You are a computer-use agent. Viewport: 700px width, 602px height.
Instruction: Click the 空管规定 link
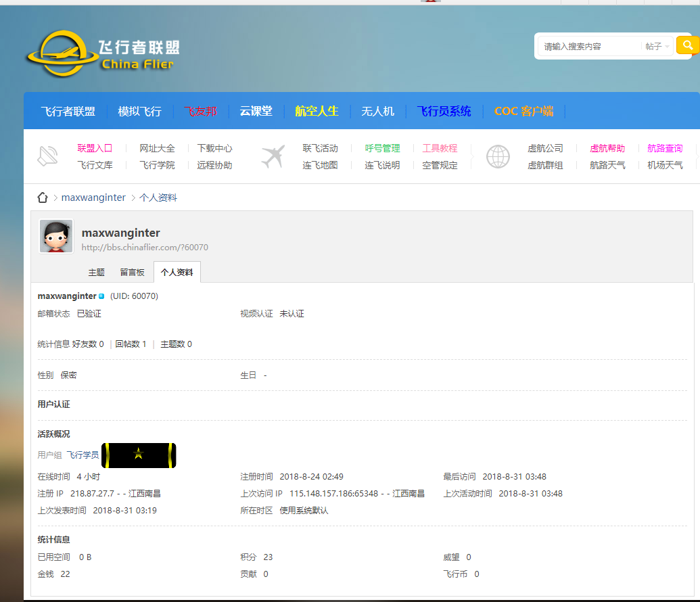(x=440, y=165)
